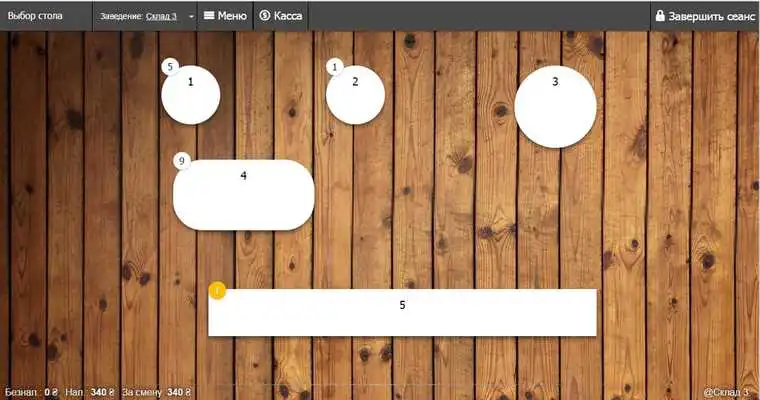Click the badge showing 5 on table 1
760x400 pixels.
point(170,67)
